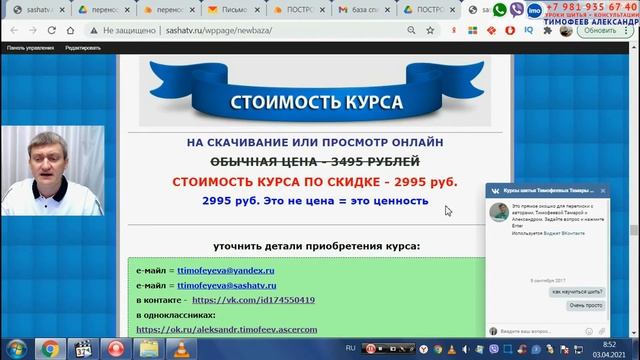This screenshot has width=640, height=360.
Task: Open the emoji picker in VK widget
Action: pyautogui.click(x=589, y=331)
